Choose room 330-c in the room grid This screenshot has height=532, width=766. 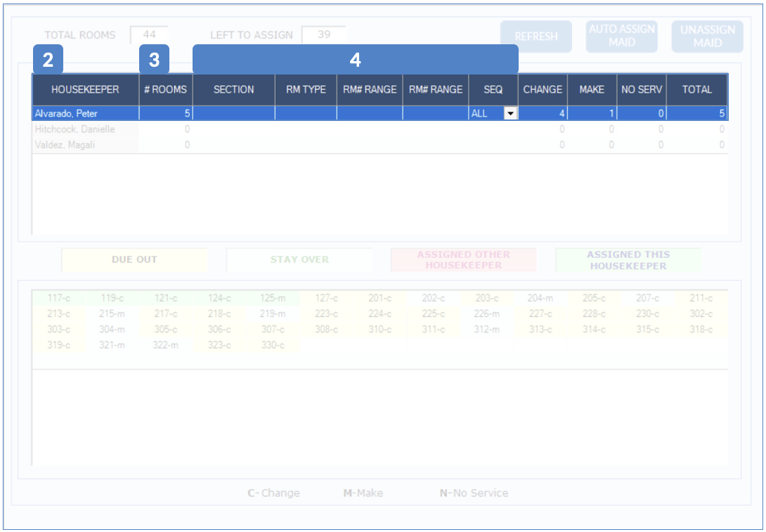point(272,345)
